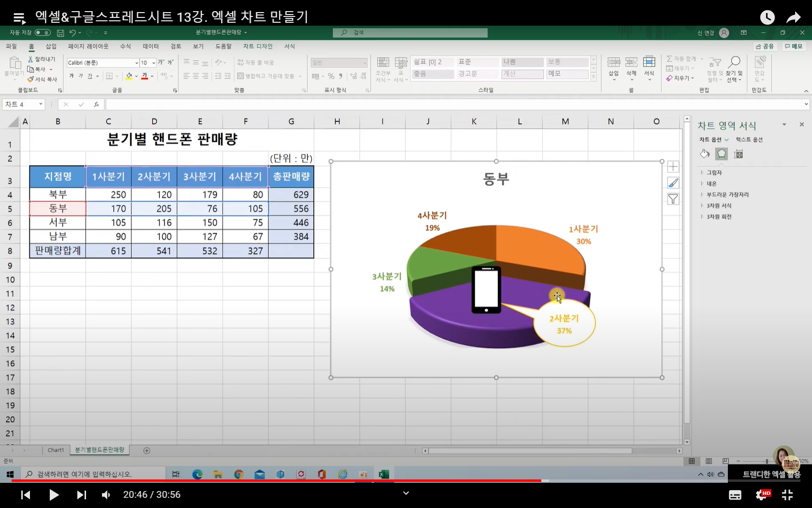Open the Font Color dropdown arrow
This screenshot has height=508, width=812.
[x=152, y=76]
